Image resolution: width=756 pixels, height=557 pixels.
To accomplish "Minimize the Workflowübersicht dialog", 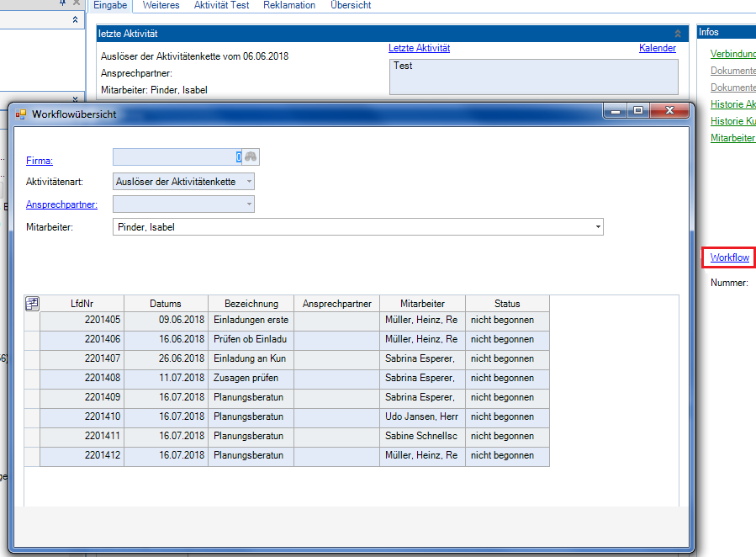I will [616, 111].
